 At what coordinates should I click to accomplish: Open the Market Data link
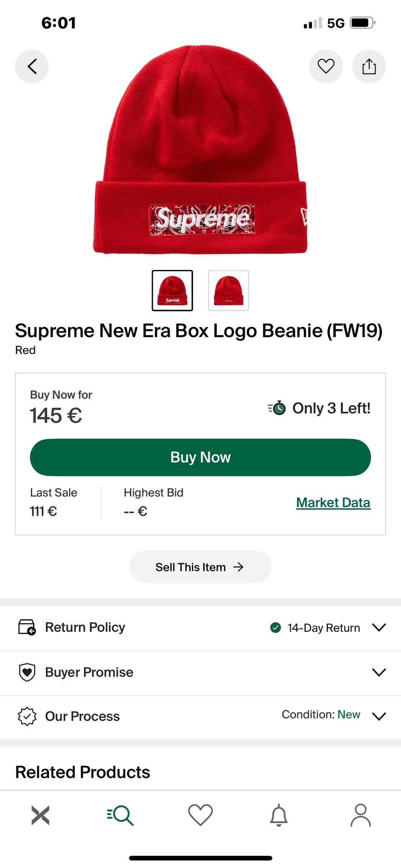pyautogui.click(x=333, y=502)
